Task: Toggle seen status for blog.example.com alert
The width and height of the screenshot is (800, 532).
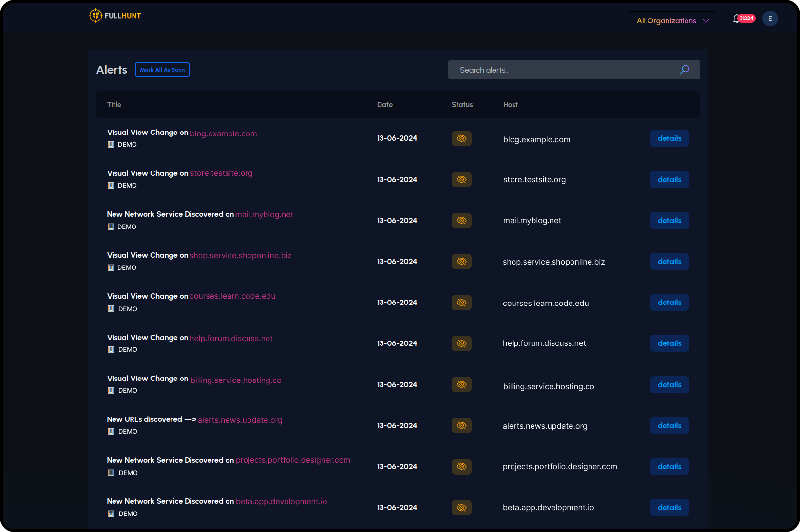Action: (x=461, y=138)
